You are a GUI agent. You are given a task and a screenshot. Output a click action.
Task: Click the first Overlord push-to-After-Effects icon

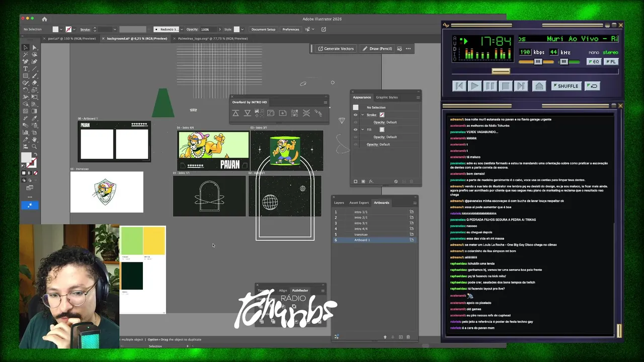click(x=235, y=113)
